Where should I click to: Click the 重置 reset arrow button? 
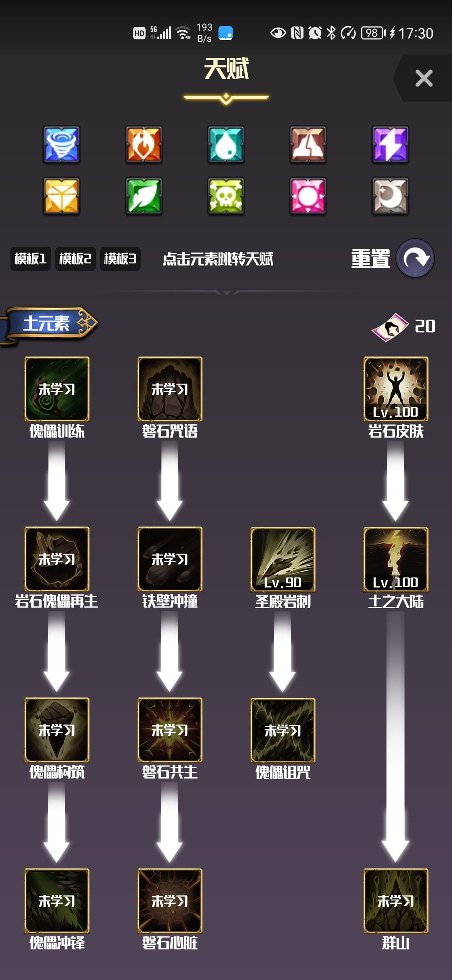click(x=415, y=258)
